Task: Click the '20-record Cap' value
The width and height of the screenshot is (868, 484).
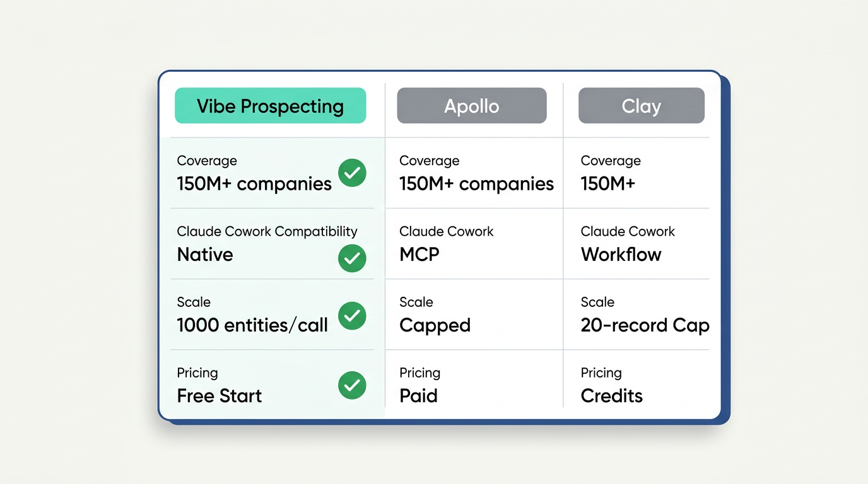Action: [645, 325]
